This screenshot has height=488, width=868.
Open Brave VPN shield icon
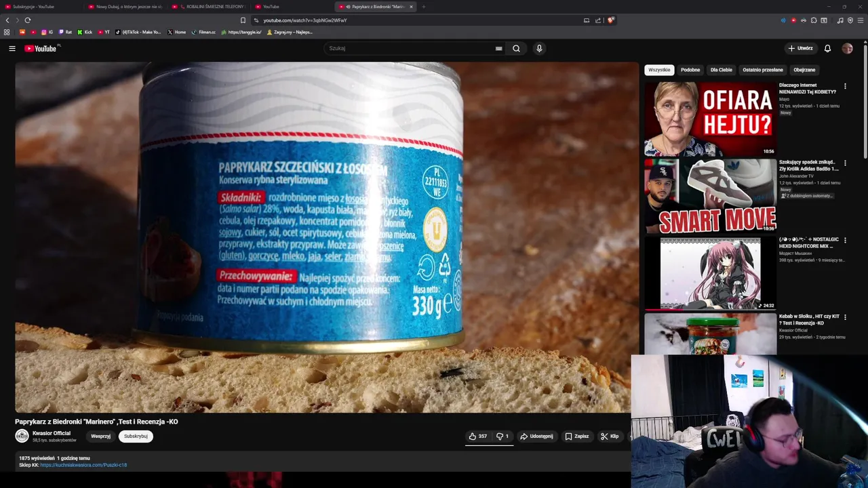(850, 20)
